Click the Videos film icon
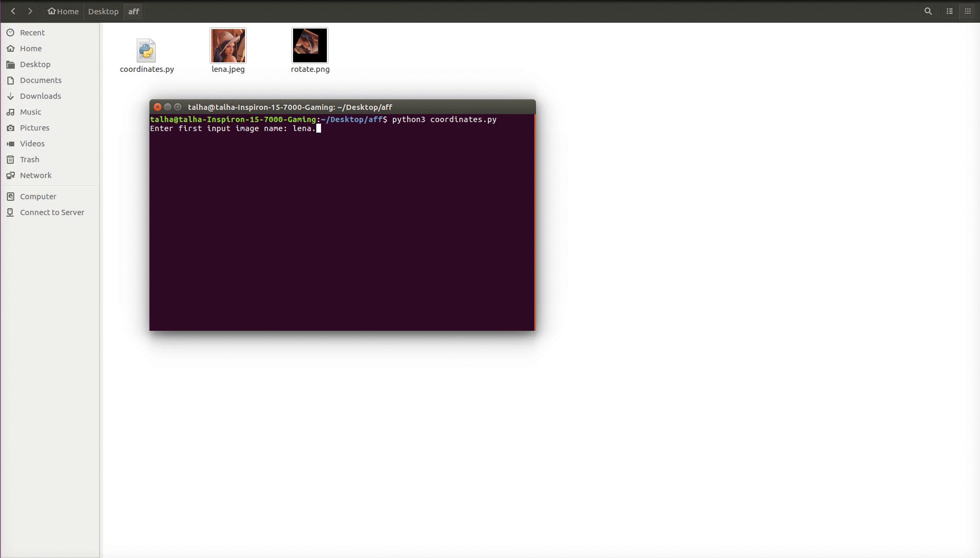Viewport: 980px width, 558px height. click(11, 144)
